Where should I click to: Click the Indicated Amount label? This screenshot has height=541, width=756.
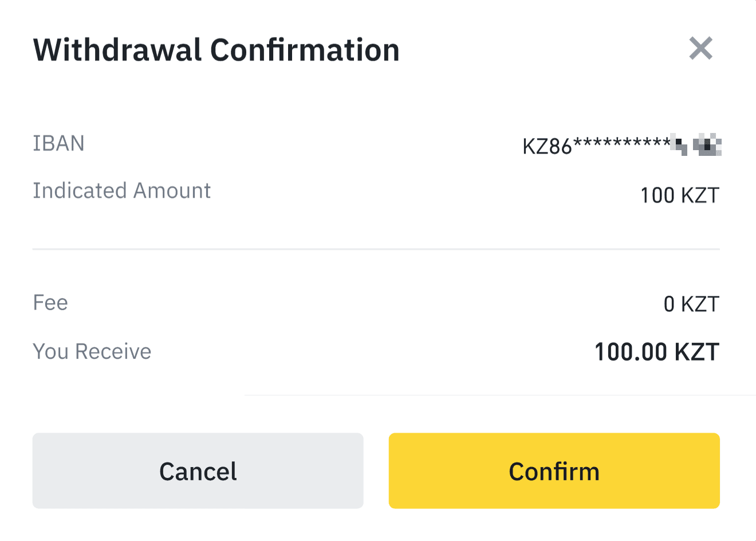tap(121, 191)
